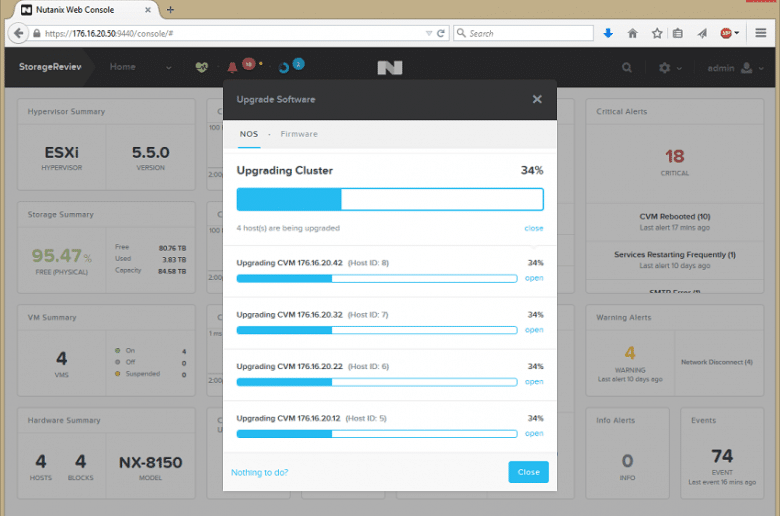Open a new browser tab with plus
The height and width of the screenshot is (516, 780).
click(170, 9)
